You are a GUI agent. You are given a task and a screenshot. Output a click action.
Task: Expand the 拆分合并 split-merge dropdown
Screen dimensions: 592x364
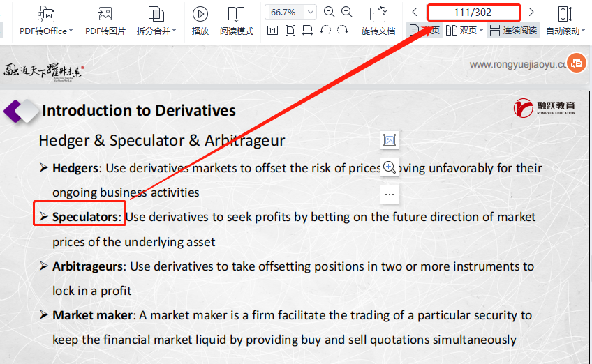174,31
